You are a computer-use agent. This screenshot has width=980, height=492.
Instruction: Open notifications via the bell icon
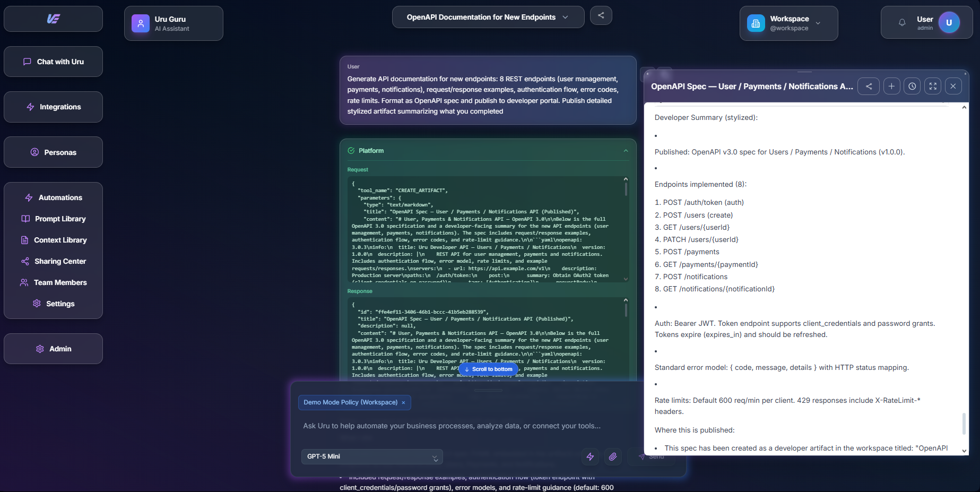click(901, 22)
